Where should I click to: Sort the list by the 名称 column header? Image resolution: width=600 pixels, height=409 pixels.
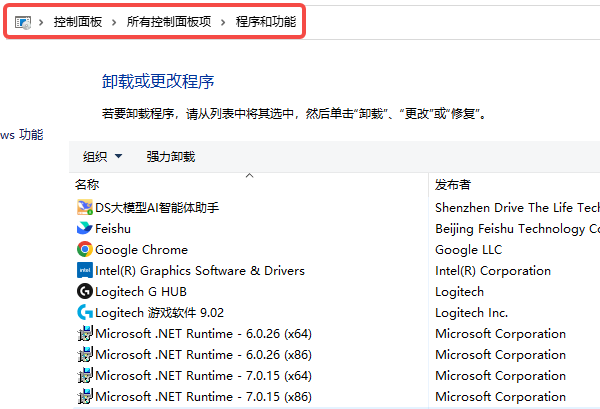pos(87,185)
